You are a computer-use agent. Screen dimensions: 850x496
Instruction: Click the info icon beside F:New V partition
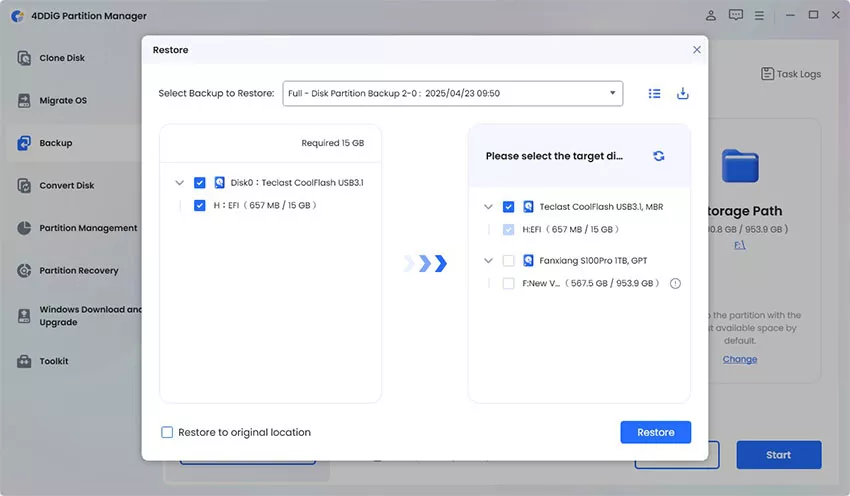click(x=675, y=284)
